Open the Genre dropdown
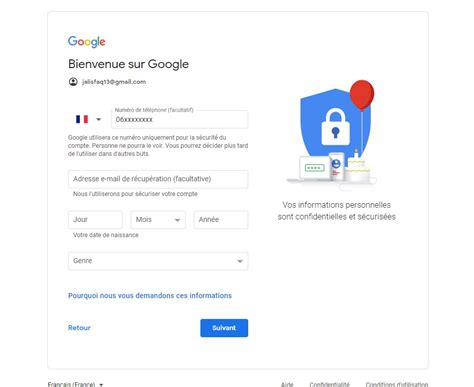This screenshot has height=387, width=474. [158, 261]
